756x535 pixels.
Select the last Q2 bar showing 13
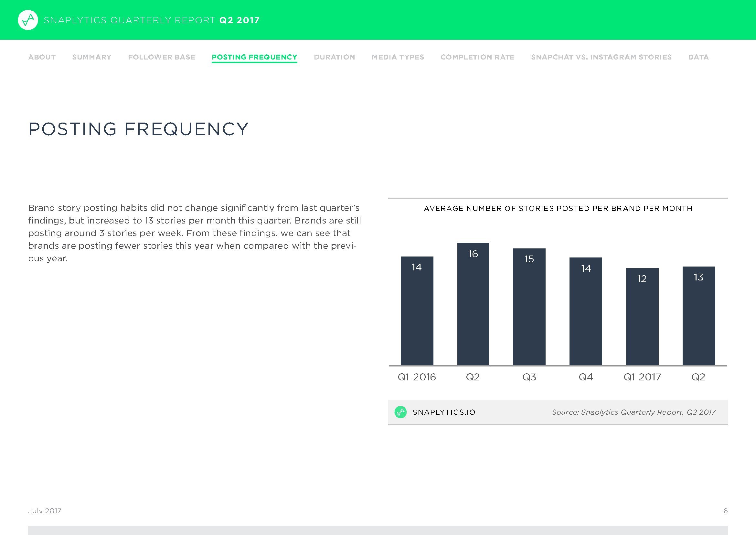(699, 316)
